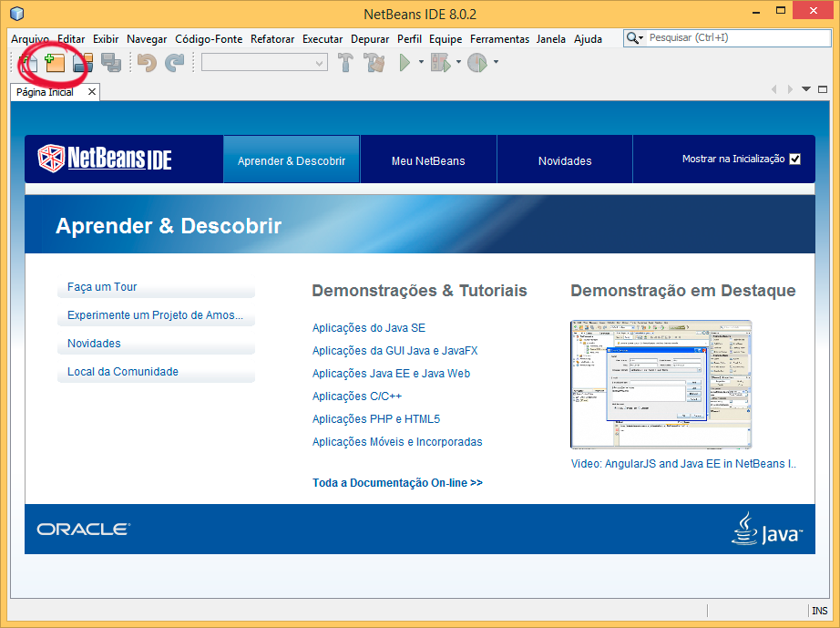Expand the Debug Project dropdown arrow
The width and height of the screenshot is (840, 628).
(458, 62)
